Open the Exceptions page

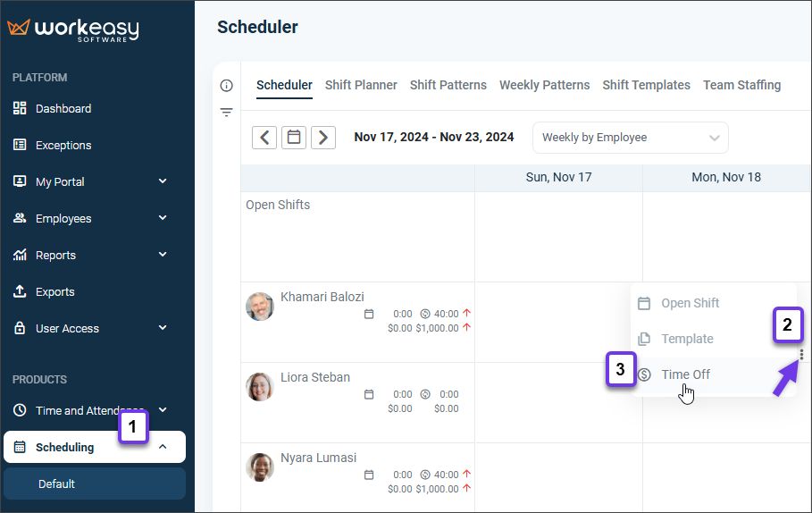point(63,145)
